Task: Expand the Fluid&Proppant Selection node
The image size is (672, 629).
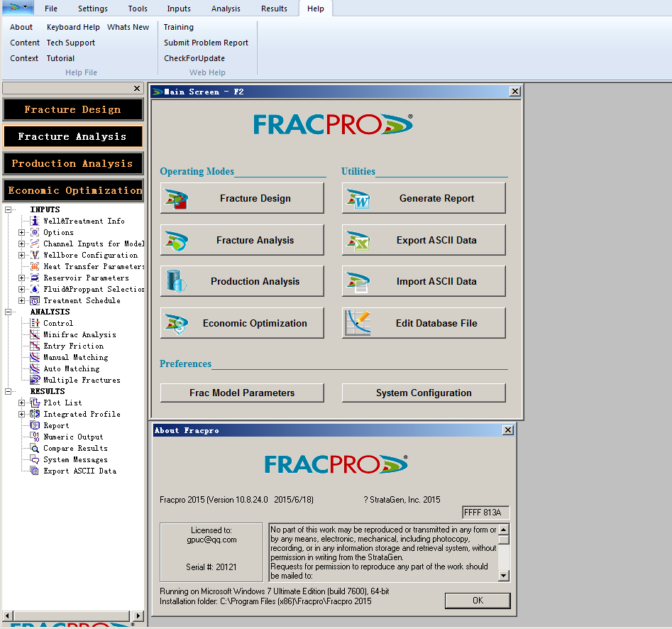Action: coord(21,289)
